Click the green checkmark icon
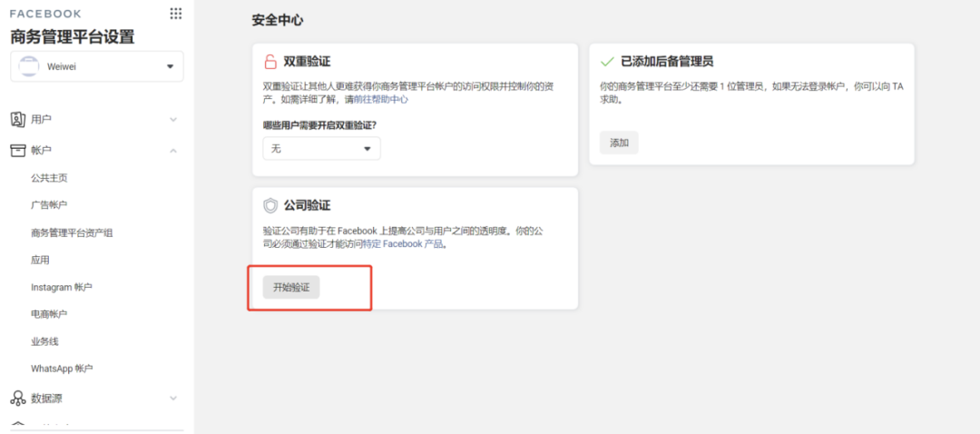The image size is (980, 434). (607, 62)
